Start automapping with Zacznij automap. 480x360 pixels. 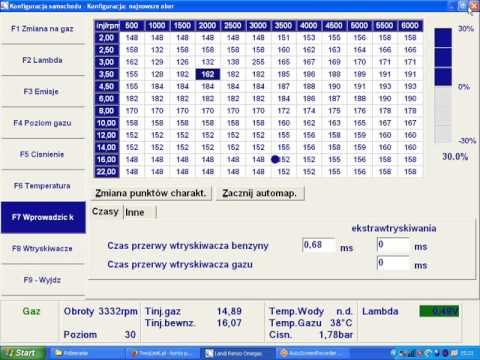[x=260, y=193]
